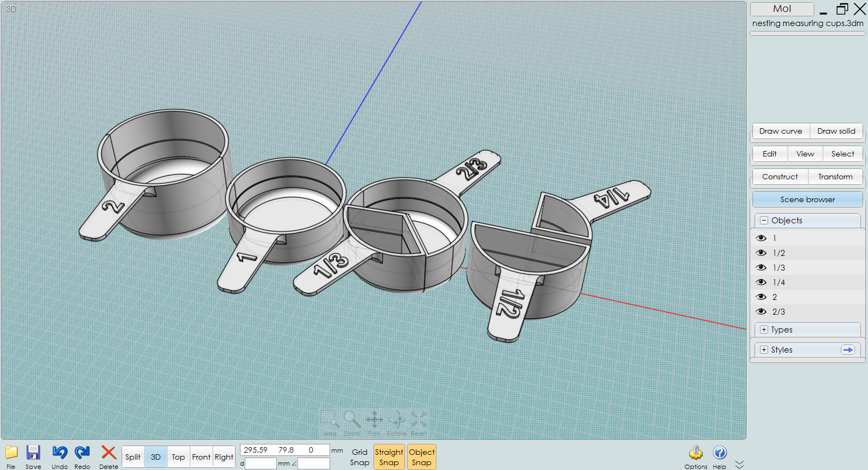The height and width of the screenshot is (470, 868).
Task: Select object "1/4" in scene browser
Action: tap(779, 282)
